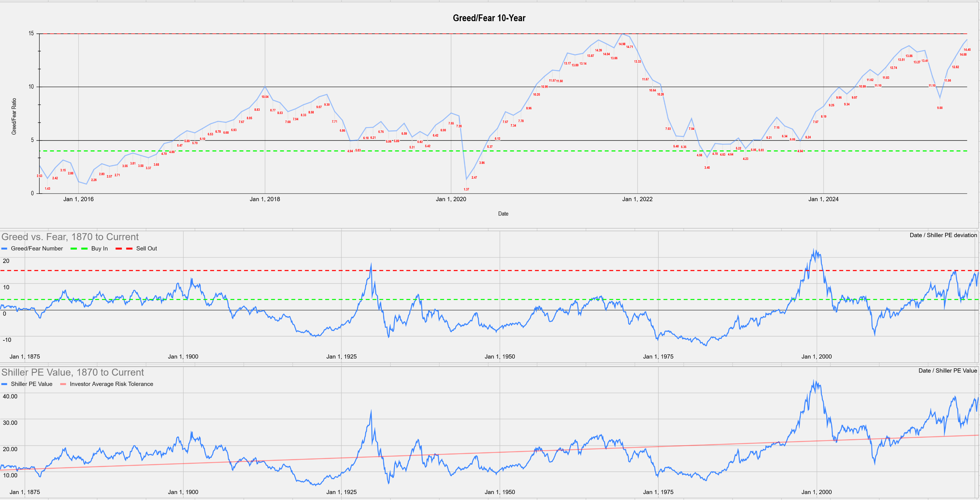
Task: Select the "14.00" data label
Action: click(963, 55)
